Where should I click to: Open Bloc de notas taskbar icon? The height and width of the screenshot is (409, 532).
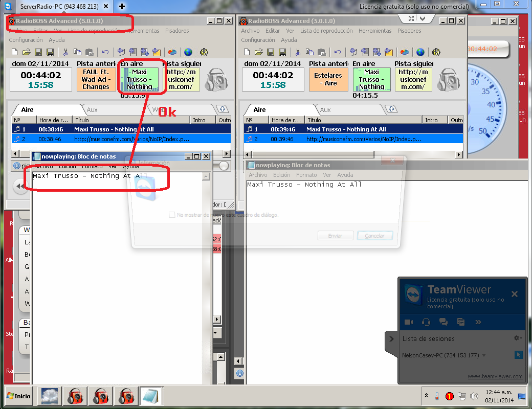coord(150,396)
